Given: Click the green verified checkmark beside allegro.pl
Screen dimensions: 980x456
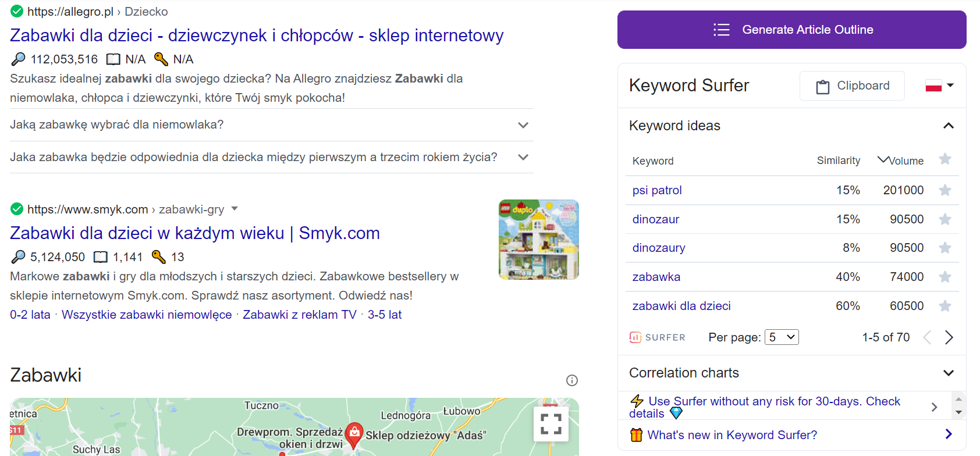Looking at the screenshot, I should click(17, 11).
